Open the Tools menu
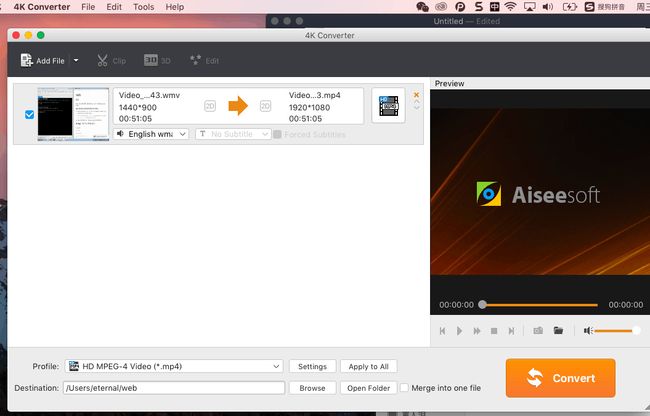Image resolution: width=650 pixels, height=416 pixels. point(143,7)
